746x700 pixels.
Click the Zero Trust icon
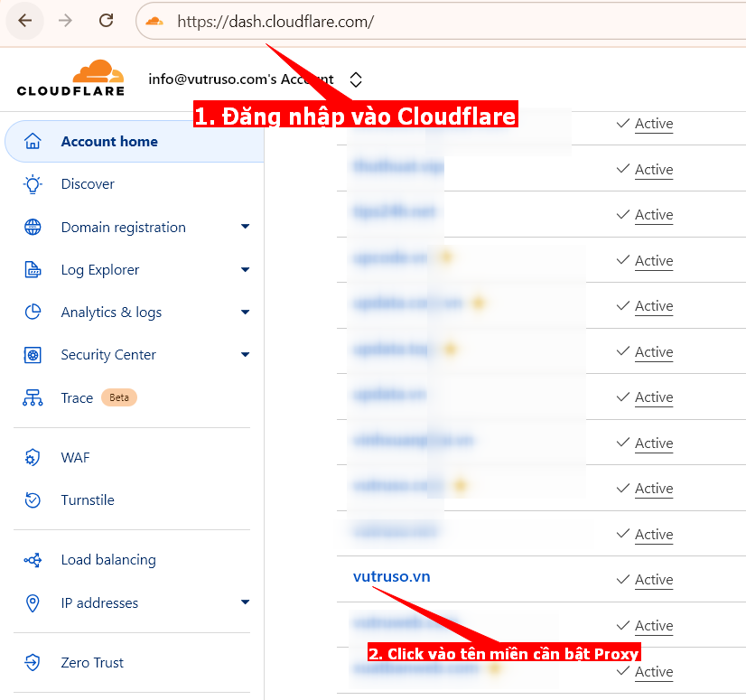pyautogui.click(x=33, y=662)
